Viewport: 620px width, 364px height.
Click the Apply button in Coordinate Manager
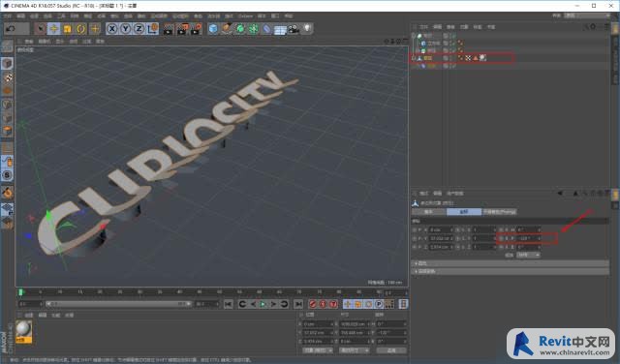[391, 350]
